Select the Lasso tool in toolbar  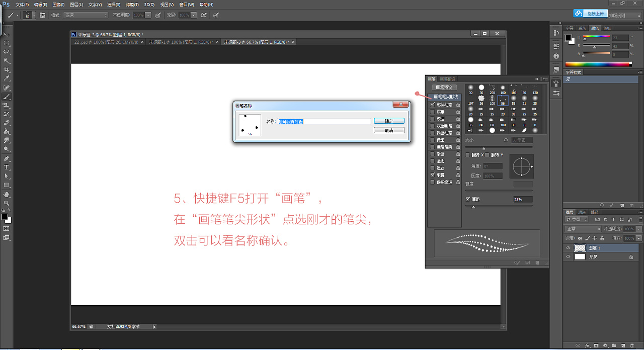[7, 52]
